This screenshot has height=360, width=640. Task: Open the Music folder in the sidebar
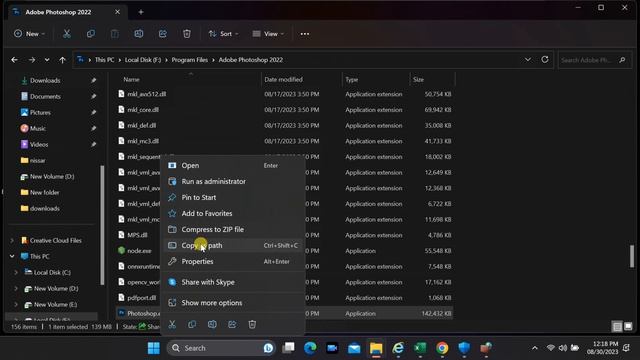(38, 128)
